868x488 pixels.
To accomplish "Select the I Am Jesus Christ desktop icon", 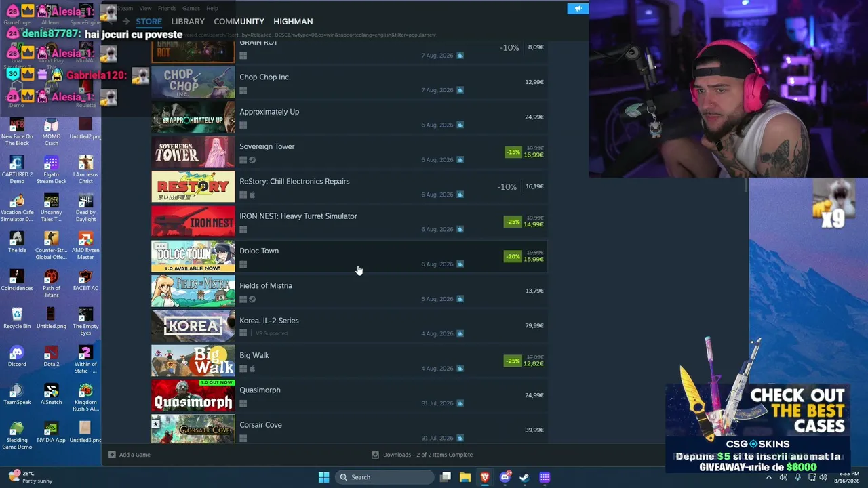I will click(85, 169).
